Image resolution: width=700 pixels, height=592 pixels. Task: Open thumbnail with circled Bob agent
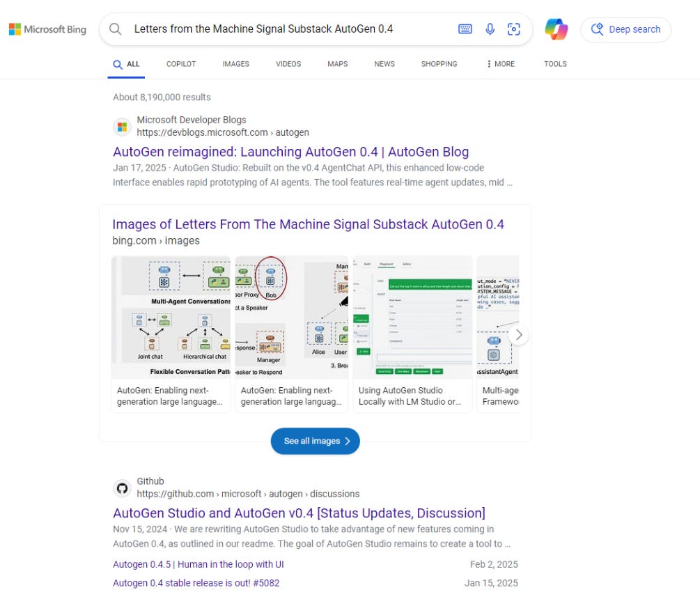pos(292,317)
